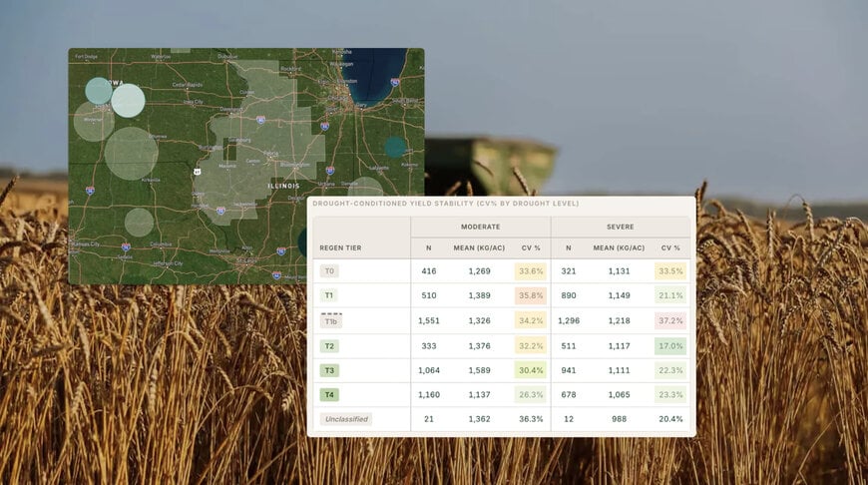This screenshot has height=485, width=868.
Task: Click the 988 mean yield cell
Action: coord(619,419)
